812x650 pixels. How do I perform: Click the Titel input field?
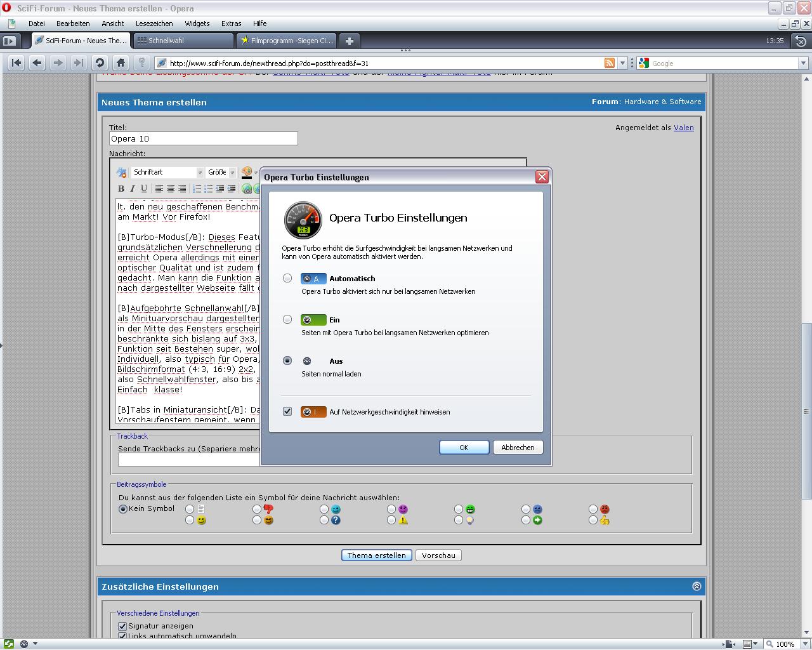203,138
